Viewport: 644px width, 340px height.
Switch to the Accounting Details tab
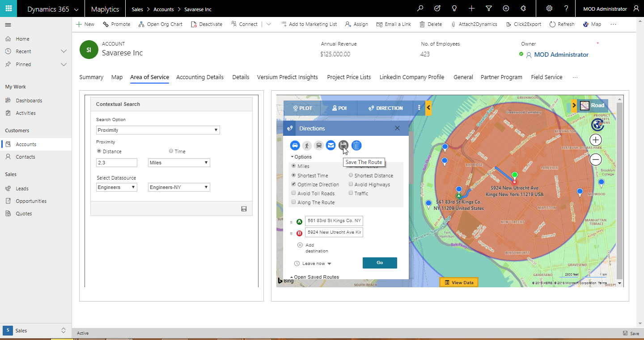(200, 77)
